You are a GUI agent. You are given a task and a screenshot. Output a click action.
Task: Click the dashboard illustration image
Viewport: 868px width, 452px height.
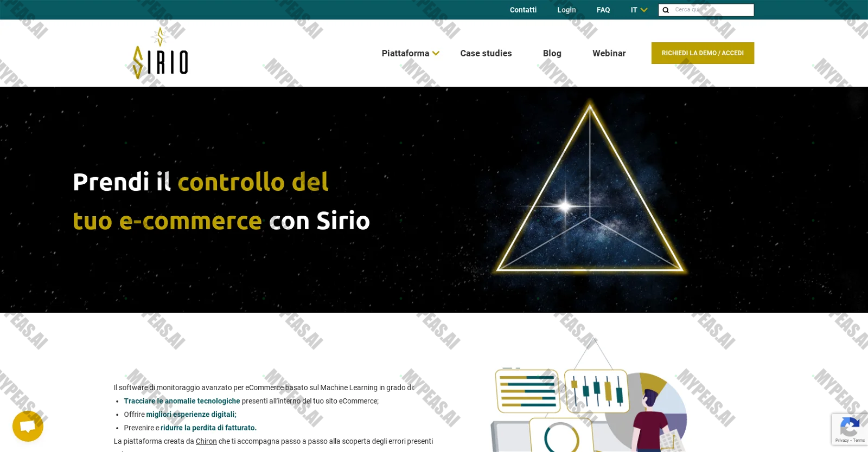coord(589,396)
